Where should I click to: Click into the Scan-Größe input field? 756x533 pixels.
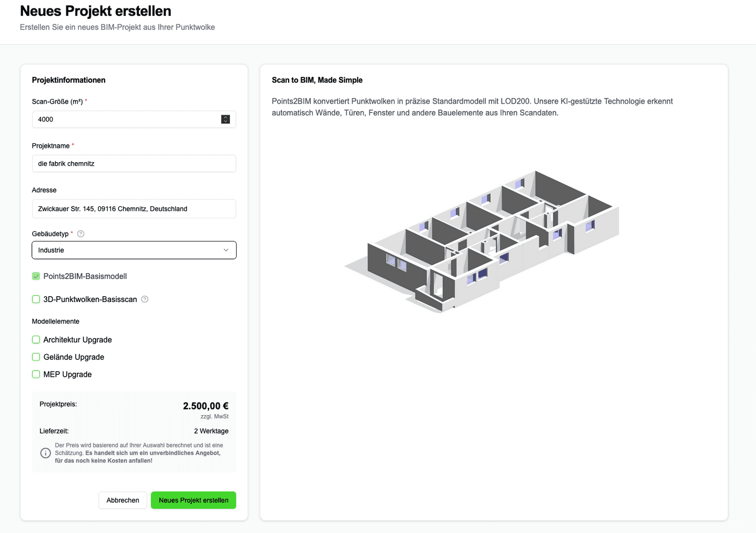click(126, 119)
